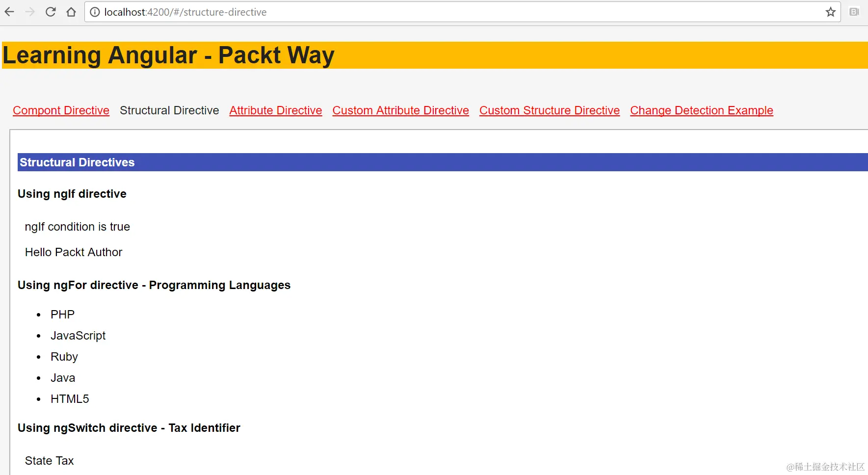Go back using the browser back arrow

(x=9, y=12)
